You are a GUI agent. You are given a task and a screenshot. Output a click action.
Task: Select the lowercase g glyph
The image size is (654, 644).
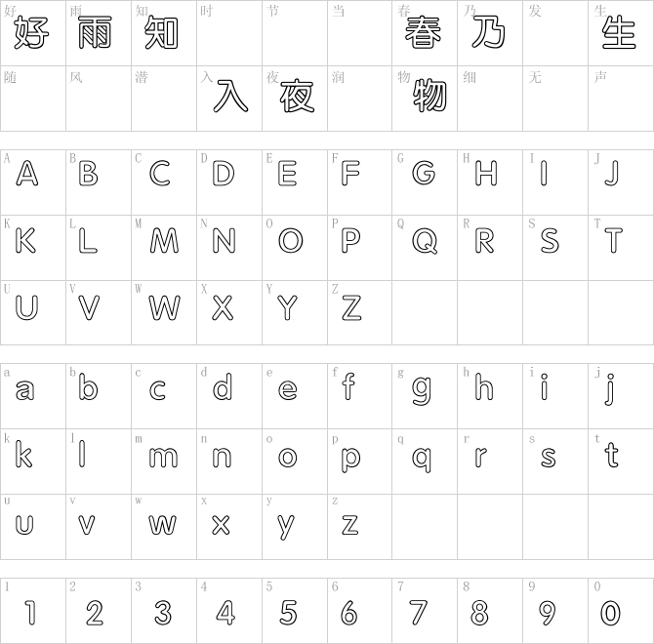pos(422,390)
